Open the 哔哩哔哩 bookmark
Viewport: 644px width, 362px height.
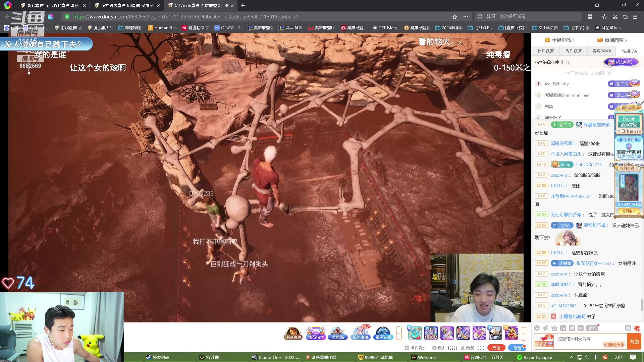130,28
